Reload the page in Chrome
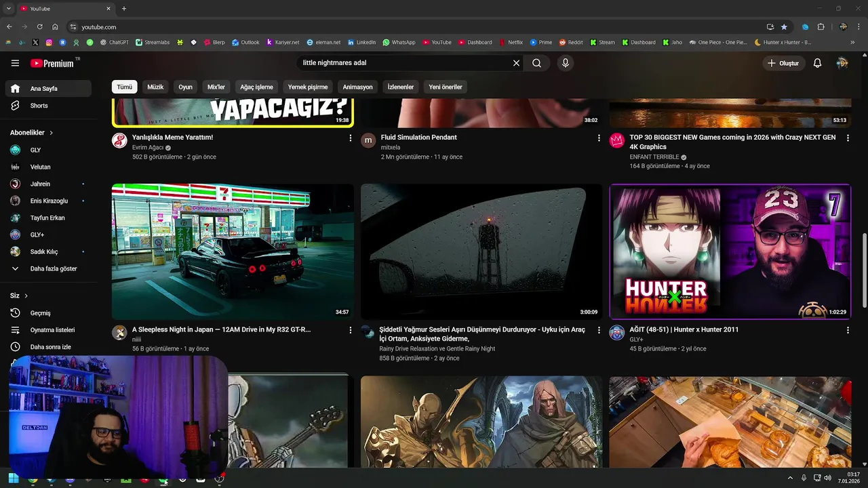The height and width of the screenshot is (488, 868). [x=39, y=27]
